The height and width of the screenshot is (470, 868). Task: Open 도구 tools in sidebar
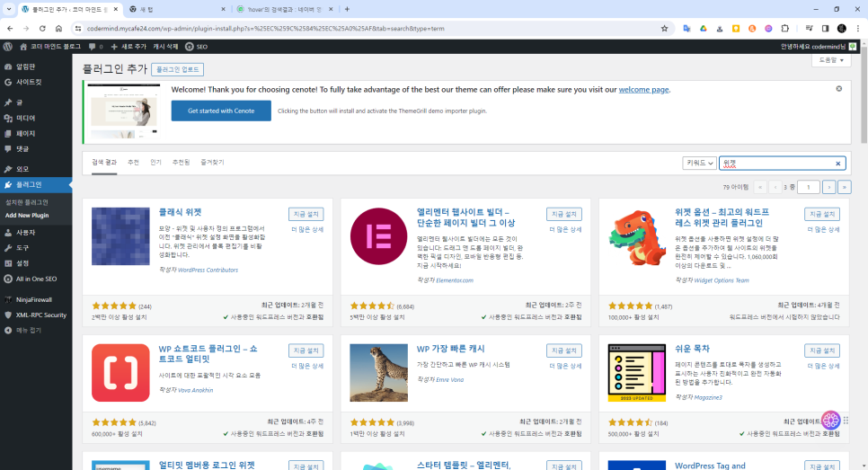pos(22,248)
